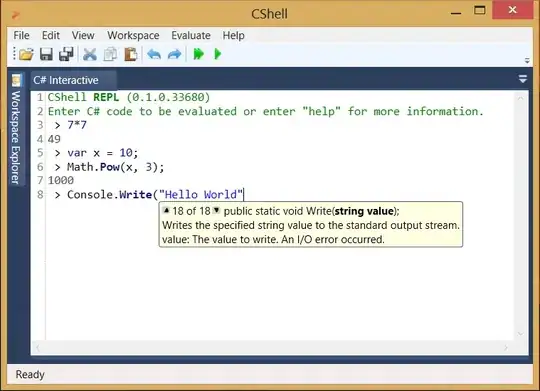The width and height of the screenshot is (540, 391).
Task: Click the double green arrow run icon
Action: tap(198, 54)
